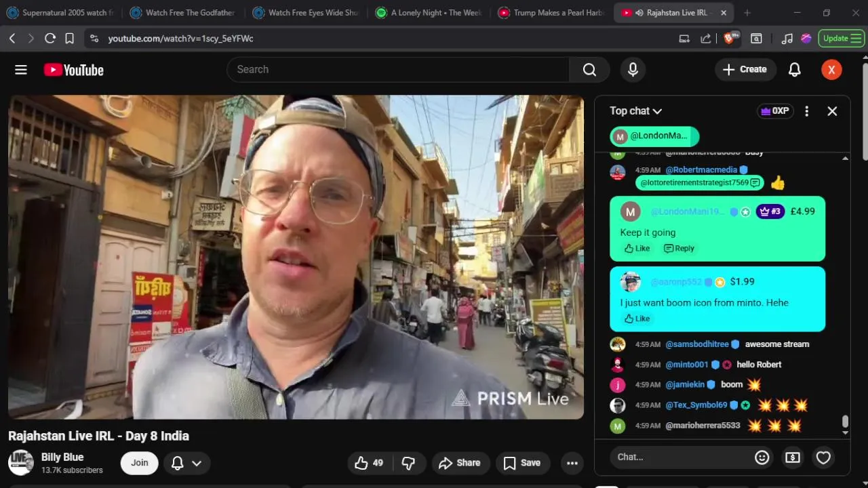Open notification preferences dropdown for Billy Blue
The image size is (868, 488).
pos(186,463)
